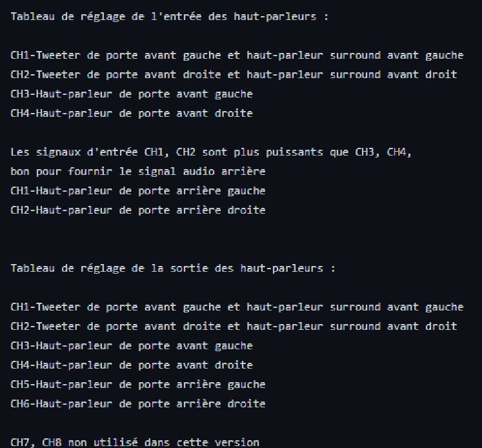Click the CH1 "porte arrière gauche" line
The image size is (482, 448).
[x=137, y=191]
